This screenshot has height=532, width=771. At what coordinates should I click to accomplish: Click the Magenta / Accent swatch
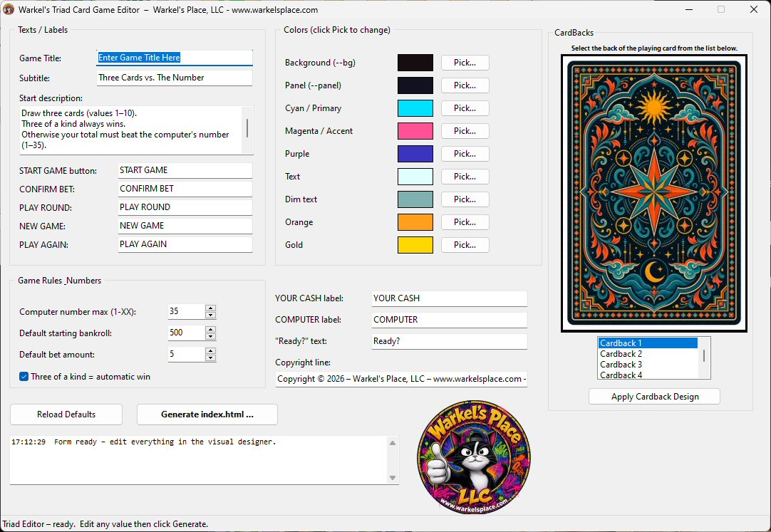point(415,131)
